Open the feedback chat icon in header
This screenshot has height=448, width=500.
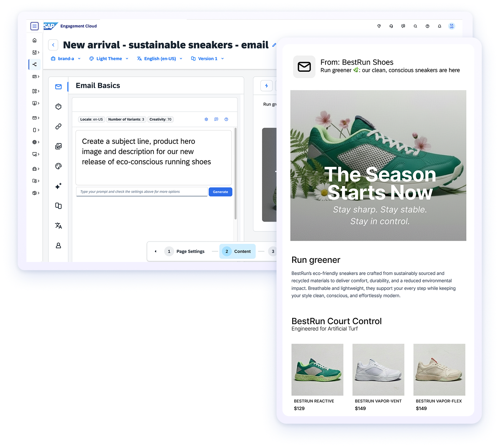[403, 26]
